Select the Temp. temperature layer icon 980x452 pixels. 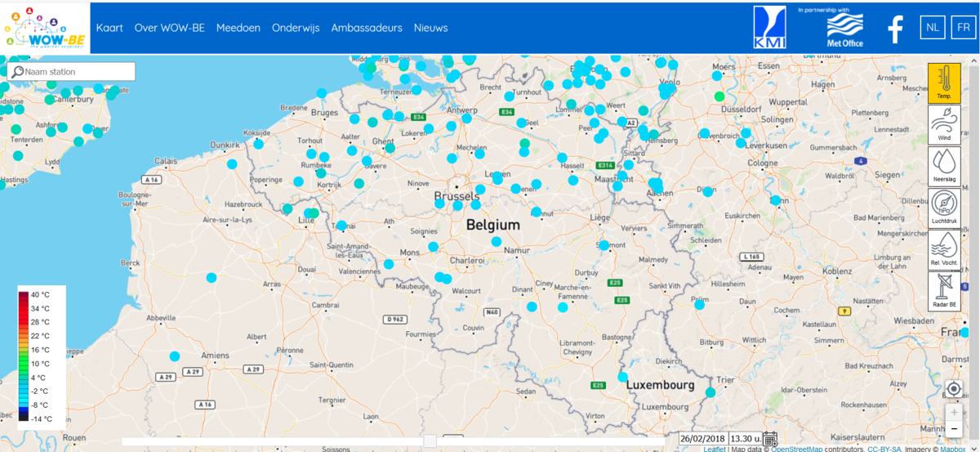click(944, 83)
